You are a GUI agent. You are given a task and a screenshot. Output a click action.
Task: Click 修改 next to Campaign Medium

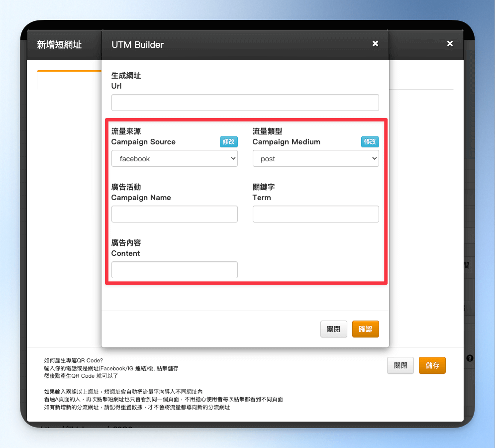click(x=370, y=141)
